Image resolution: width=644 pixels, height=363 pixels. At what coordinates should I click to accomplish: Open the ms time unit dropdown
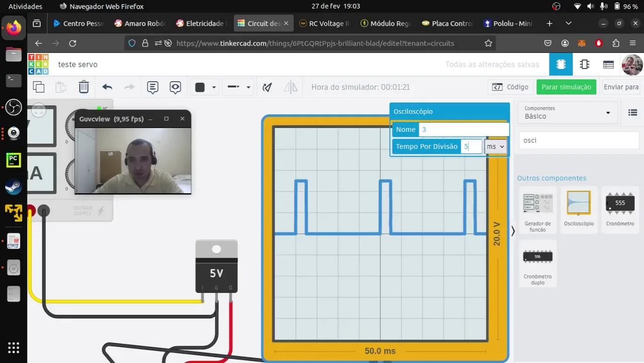pos(495,146)
